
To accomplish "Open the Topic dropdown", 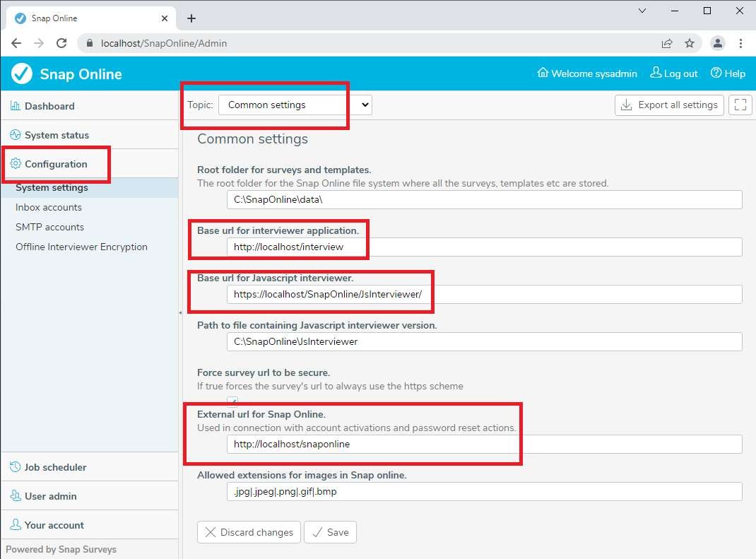I will click(295, 105).
